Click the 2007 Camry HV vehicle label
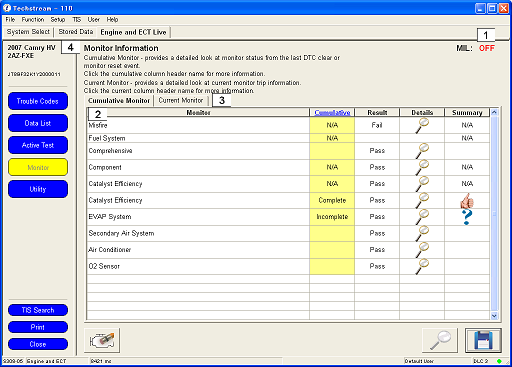 click(x=31, y=48)
